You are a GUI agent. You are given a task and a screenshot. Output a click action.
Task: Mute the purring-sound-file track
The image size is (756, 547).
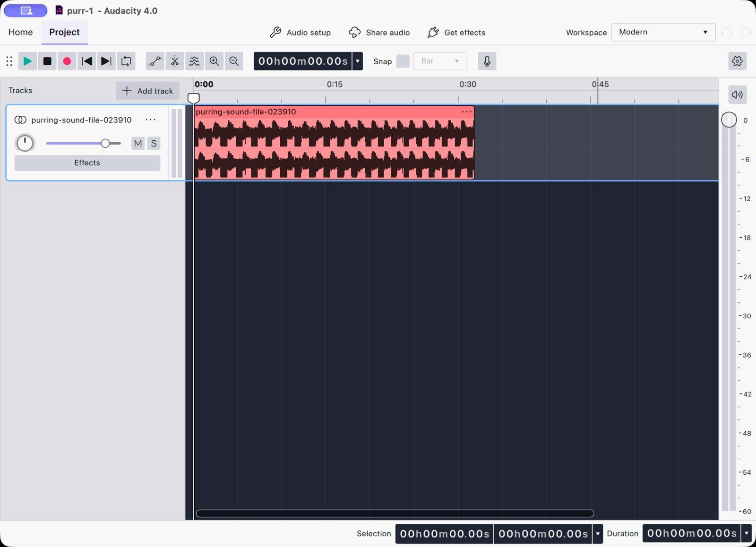pyautogui.click(x=138, y=143)
